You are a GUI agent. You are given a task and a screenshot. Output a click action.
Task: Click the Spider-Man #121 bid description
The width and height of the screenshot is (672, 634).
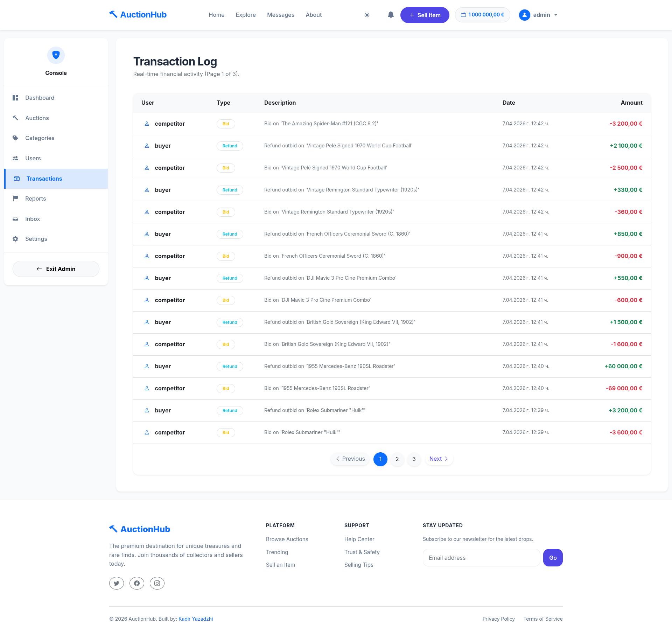321,124
